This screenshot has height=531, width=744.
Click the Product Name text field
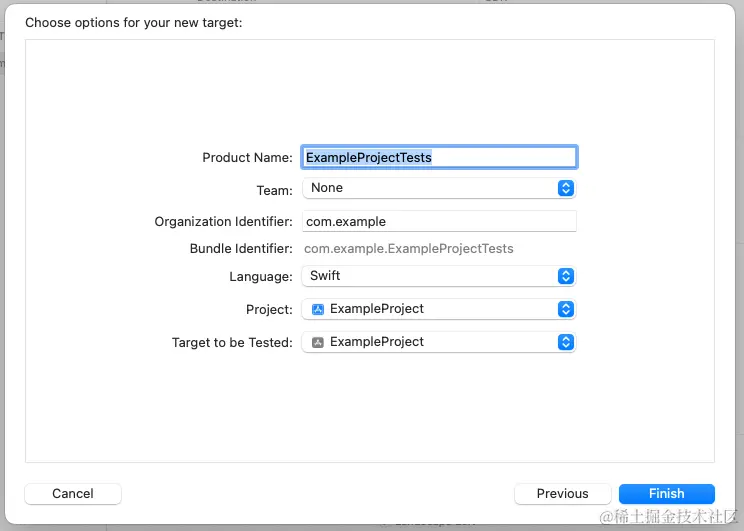pyautogui.click(x=439, y=157)
